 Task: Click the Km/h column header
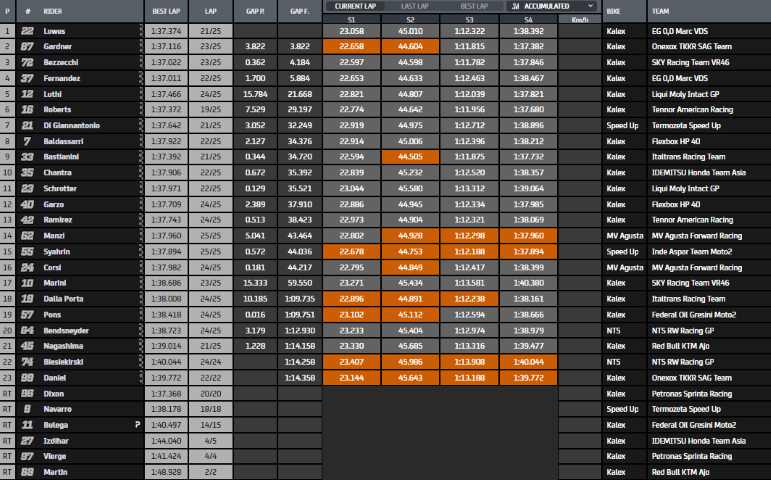[580, 19]
